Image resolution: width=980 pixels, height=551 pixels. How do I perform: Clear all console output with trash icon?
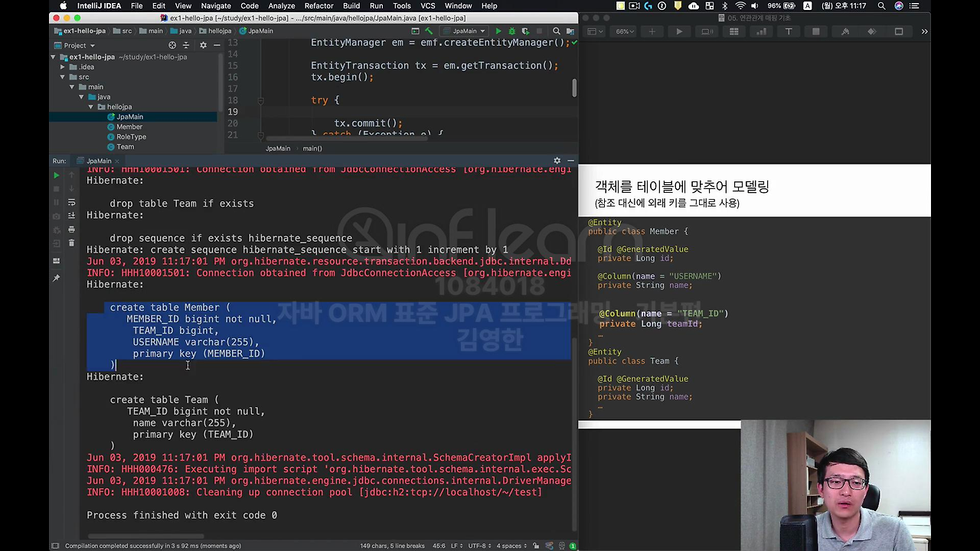pyautogui.click(x=71, y=243)
